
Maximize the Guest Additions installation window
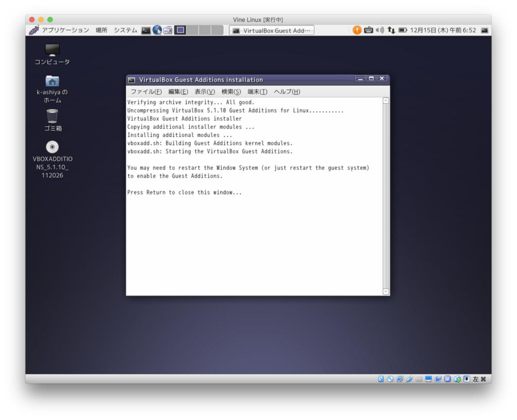[x=371, y=78]
